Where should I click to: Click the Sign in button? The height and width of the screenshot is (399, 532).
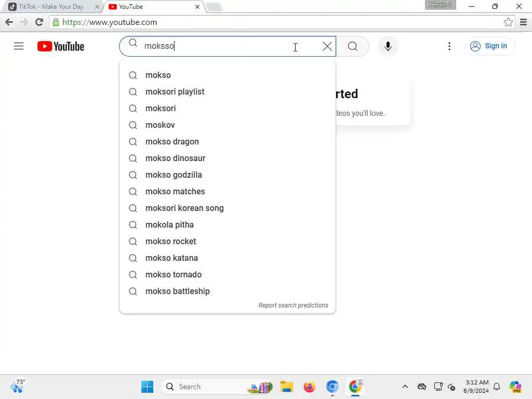(488, 46)
